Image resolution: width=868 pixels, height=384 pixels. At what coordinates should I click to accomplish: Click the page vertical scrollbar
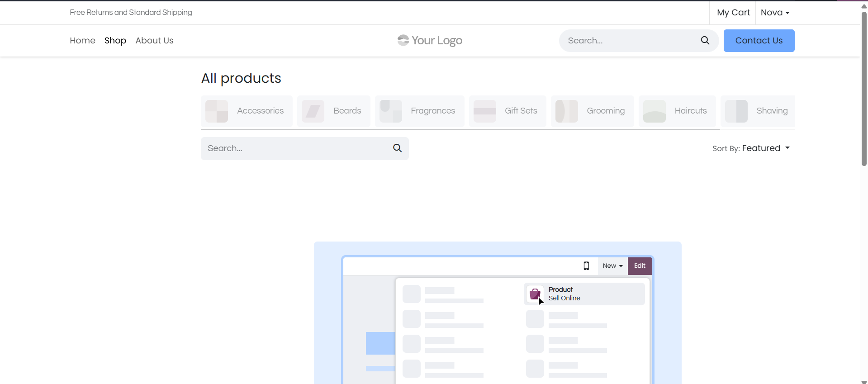coord(864,89)
